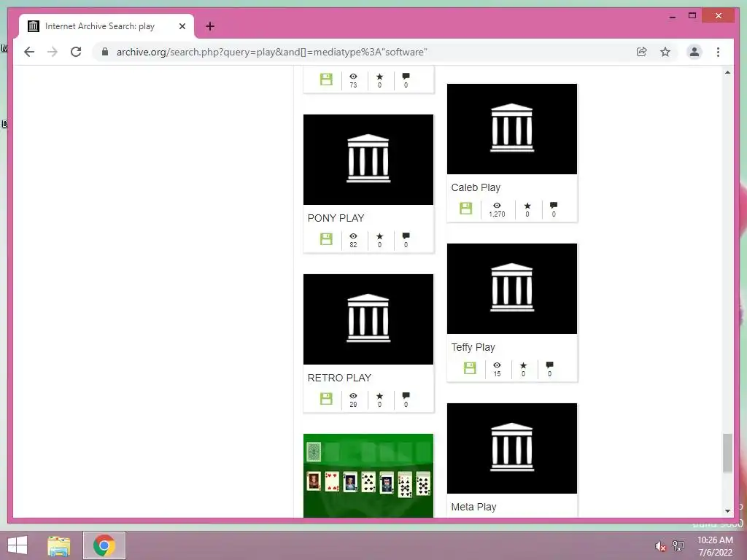Click the views eye icon on Teffy Play
Viewport: 747px width, 560px height.
click(497, 365)
